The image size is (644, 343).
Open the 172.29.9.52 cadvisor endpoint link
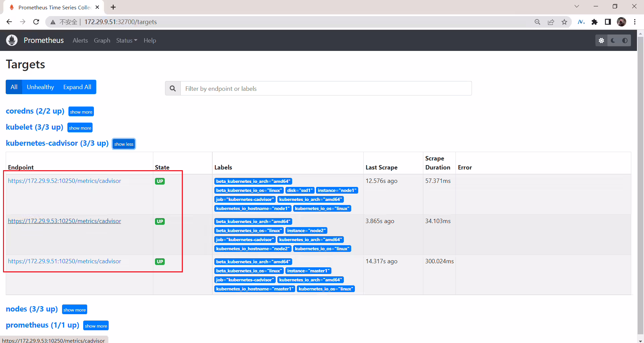point(64,181)
